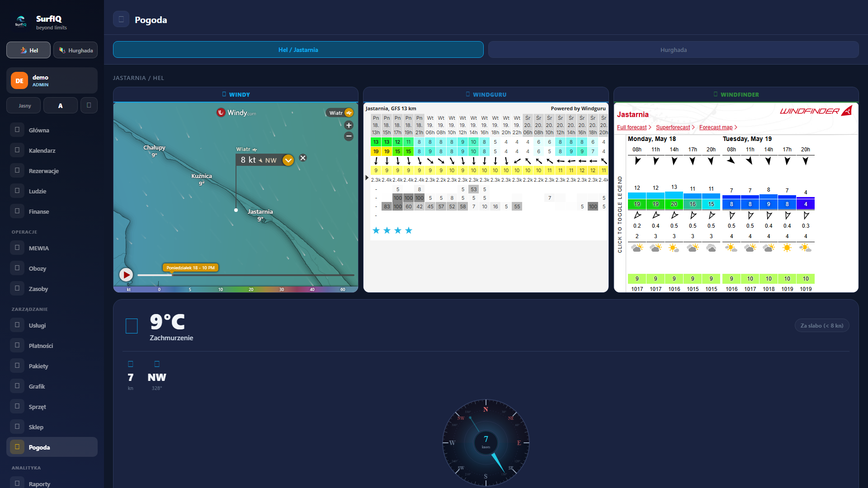
Task: Click the Kuźnica label on map
Action: (x=202, y=176)
